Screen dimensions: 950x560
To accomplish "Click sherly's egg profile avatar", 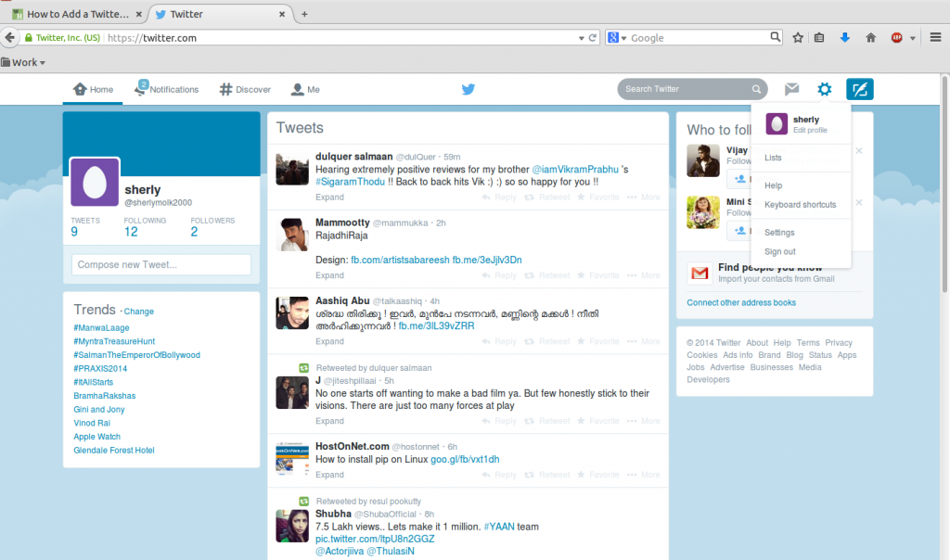I will point(94,183).
